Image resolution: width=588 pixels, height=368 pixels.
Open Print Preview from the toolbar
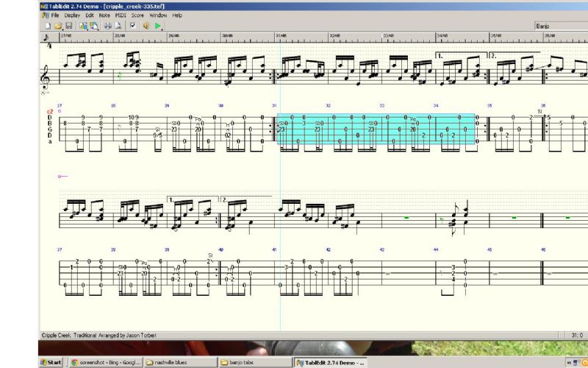[118, 26]
